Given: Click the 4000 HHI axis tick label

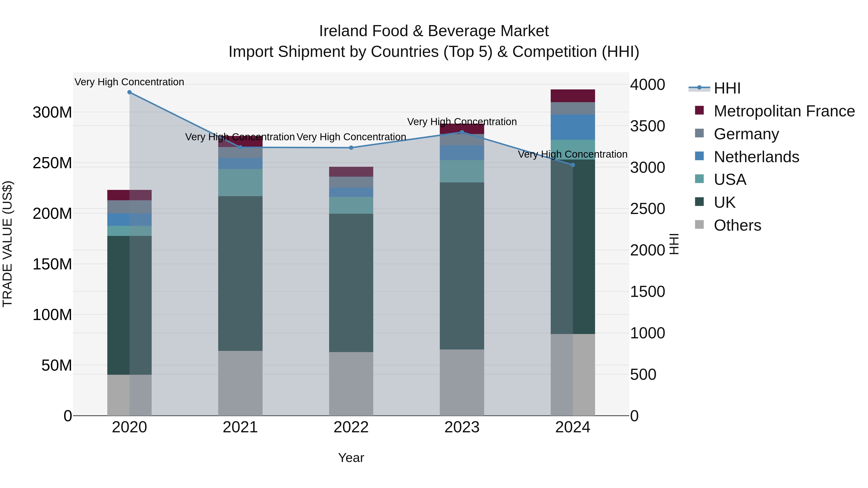Looking at the screenshot, I should (648, 85).
